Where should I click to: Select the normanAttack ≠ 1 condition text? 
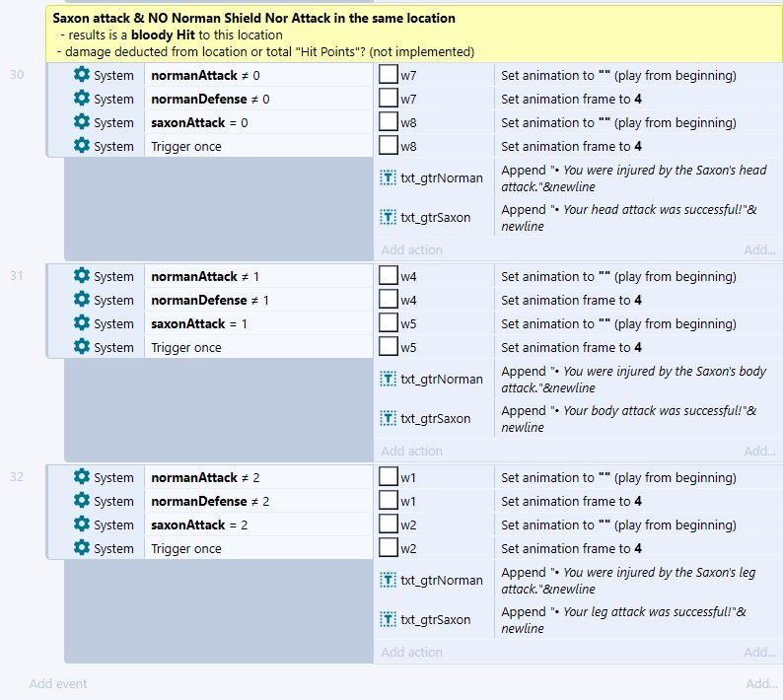205,277
